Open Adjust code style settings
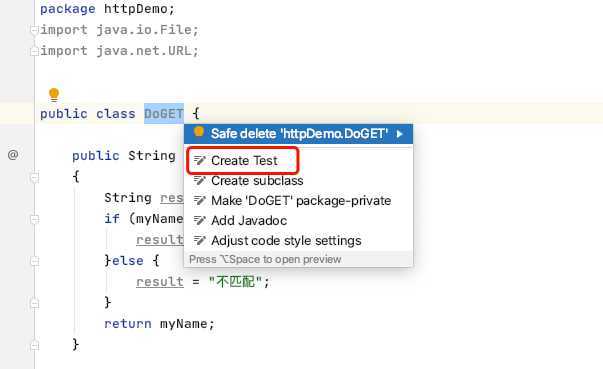Viewport: 603px width, 369px height. point(286,241)
